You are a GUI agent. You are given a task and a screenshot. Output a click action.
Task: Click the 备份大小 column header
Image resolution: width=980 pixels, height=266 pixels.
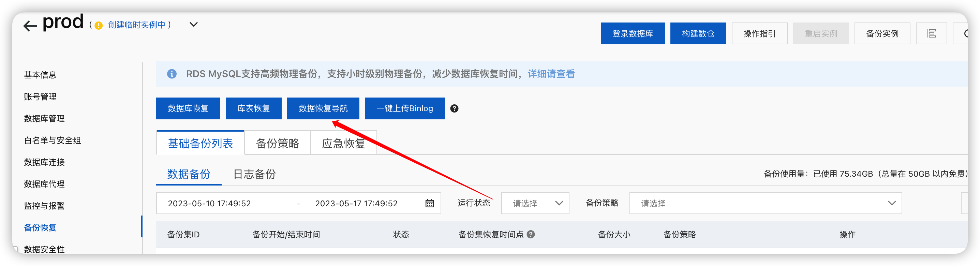(614, 234)
